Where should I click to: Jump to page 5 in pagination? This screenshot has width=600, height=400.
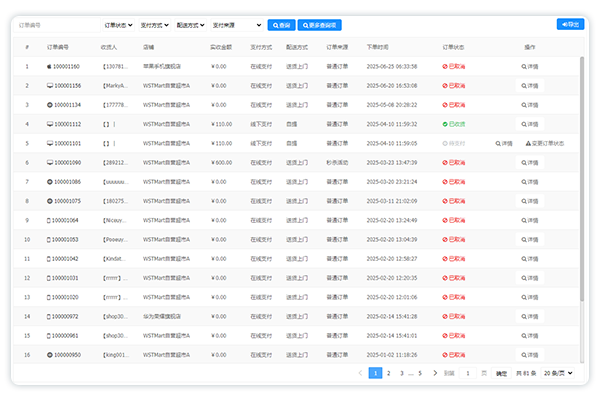click(420, 373)
